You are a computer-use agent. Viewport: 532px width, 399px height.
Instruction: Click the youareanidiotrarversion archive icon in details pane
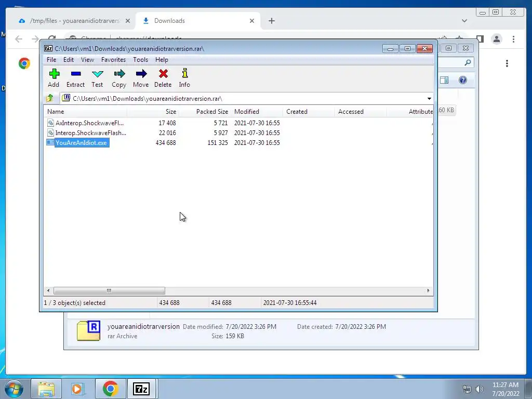coord(88,330)
